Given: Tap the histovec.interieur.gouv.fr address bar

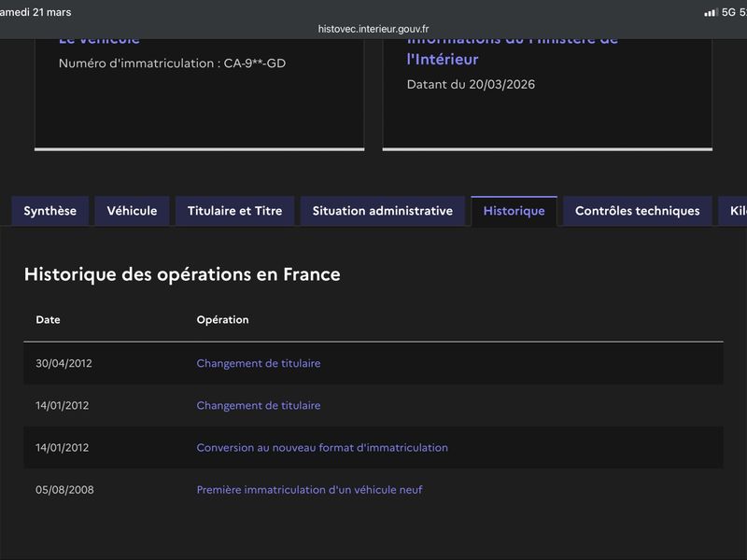Looking at the screenshot, I should click(x=373, y=29).
